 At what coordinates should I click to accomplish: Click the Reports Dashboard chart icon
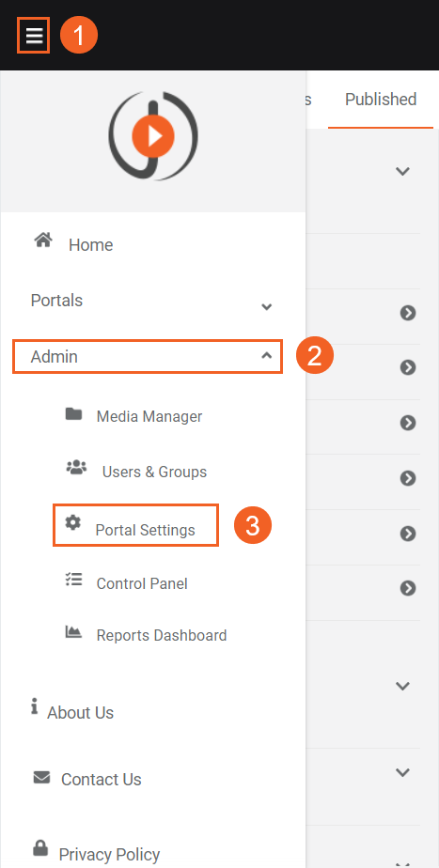pos(73,631)
